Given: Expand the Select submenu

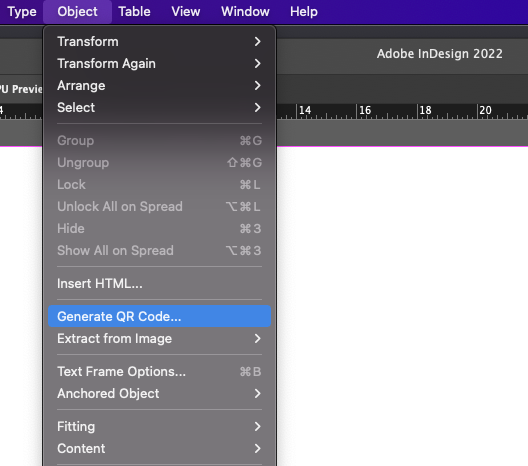Looking at the screenshot, I should 159,108.
